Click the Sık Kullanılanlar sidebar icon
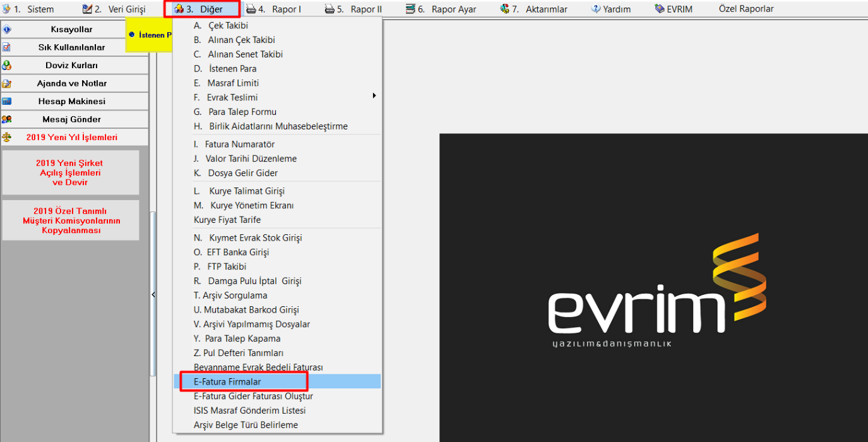Screen dimensions: 868x442 pos(7,47)
